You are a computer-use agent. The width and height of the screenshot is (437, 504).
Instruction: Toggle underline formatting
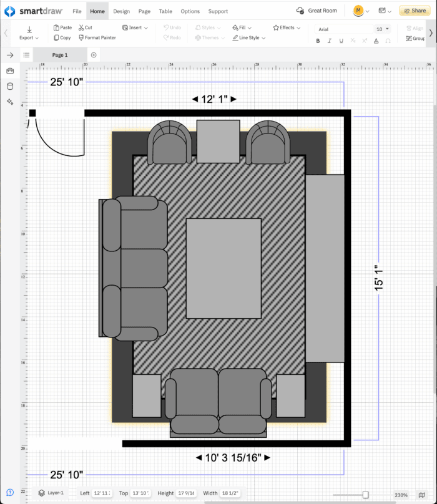pyautogui.click(x=341, y=41)
